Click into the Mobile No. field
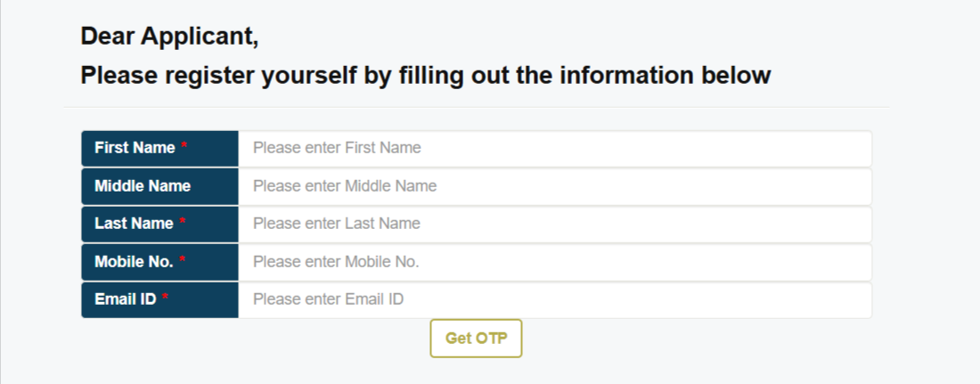This screenshot has height=384, width=980. 554,262
